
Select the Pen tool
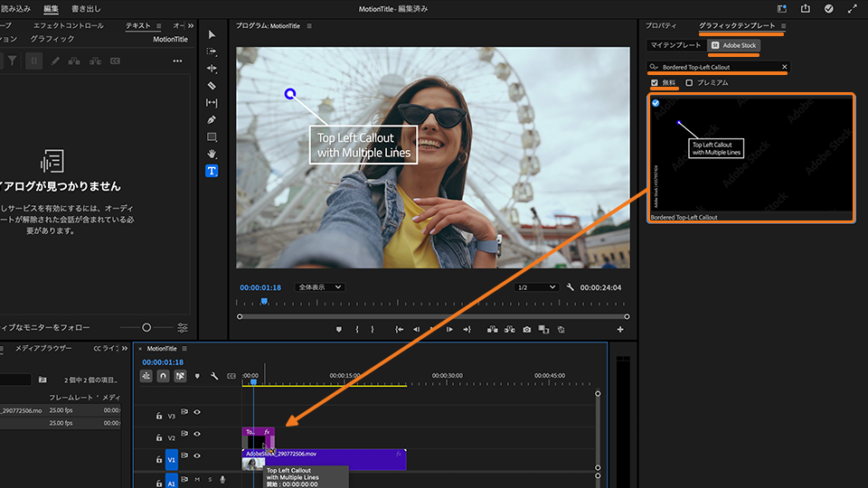pos(212,119)
